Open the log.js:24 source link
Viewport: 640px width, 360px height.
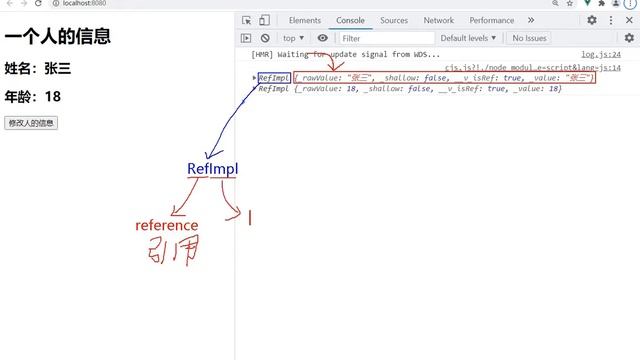click(601, 54)
